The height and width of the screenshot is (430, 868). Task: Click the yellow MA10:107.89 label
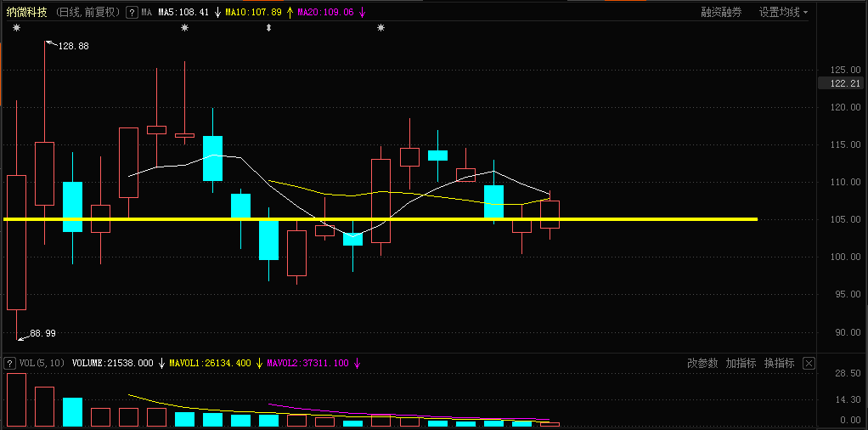tap(253, 13)
